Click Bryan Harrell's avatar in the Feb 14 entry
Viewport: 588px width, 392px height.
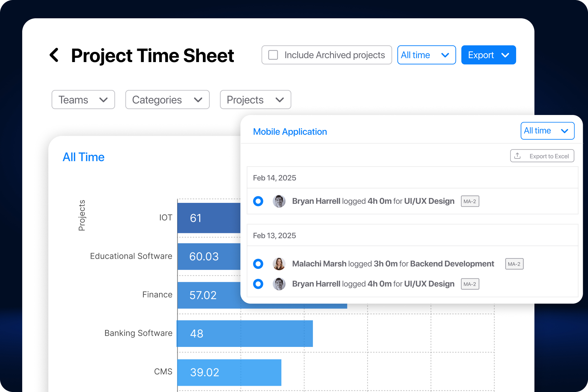pyautogui.click(x=279, y=201)
